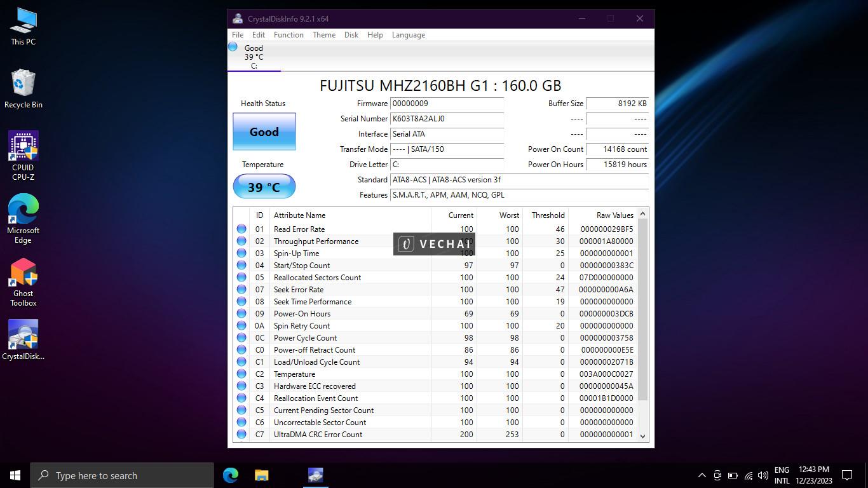The height and width of the screenshot is (488, 868).
Task: Click the Uncorrectable Sector Count status orb
Action: coord(241,423)
